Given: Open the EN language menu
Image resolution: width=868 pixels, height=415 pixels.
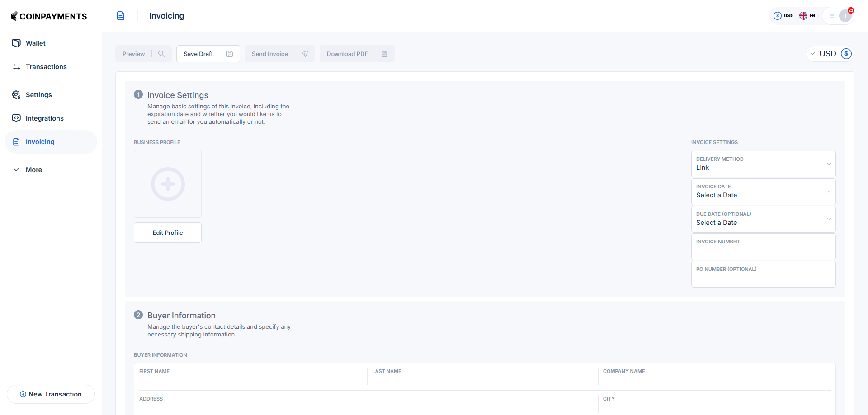Looking at the screenshot, I should (807, 15).
